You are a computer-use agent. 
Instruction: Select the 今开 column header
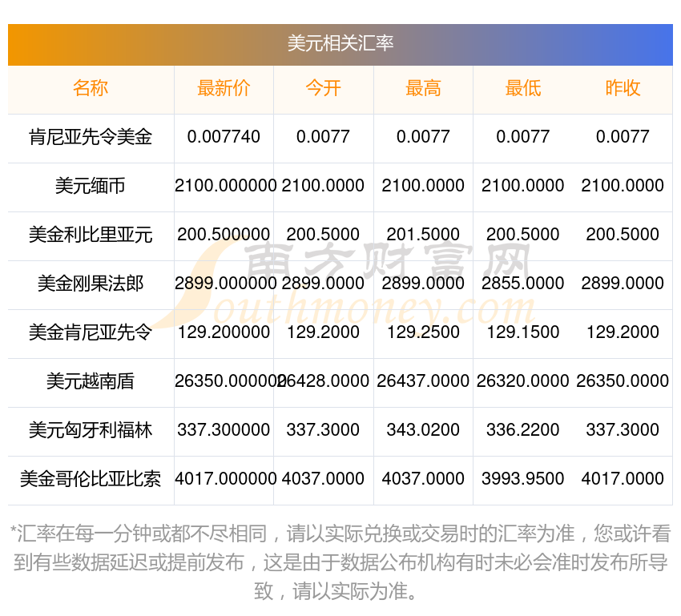pyautogui.click(x=323, y=88)
